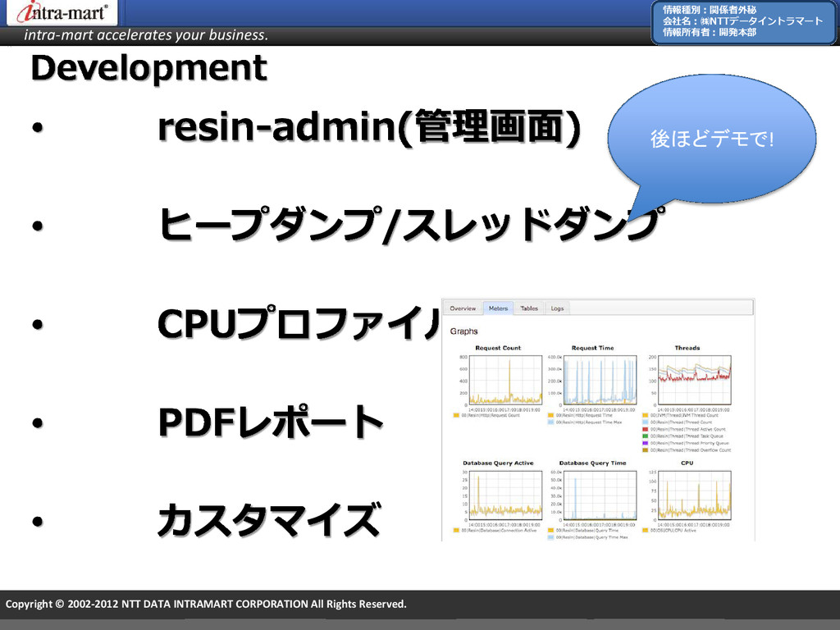Click the ヒープダンプ/スレッドダンプ bullet text
Screen dimensions: 840x630
[411, 224]
